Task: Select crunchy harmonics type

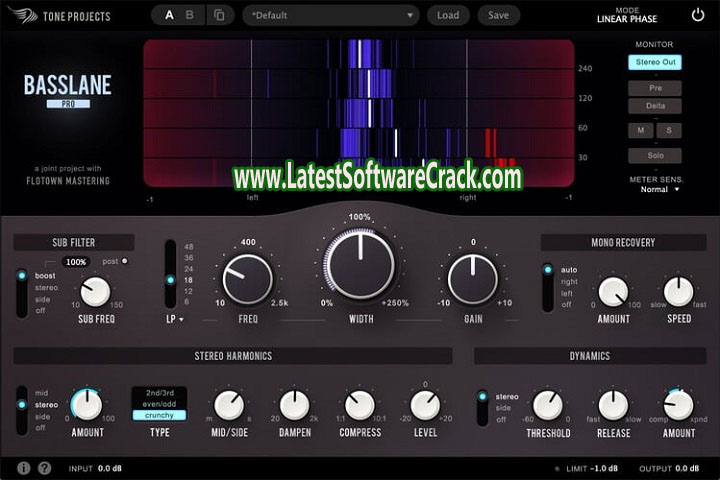Action: click(x=159, y=415)
